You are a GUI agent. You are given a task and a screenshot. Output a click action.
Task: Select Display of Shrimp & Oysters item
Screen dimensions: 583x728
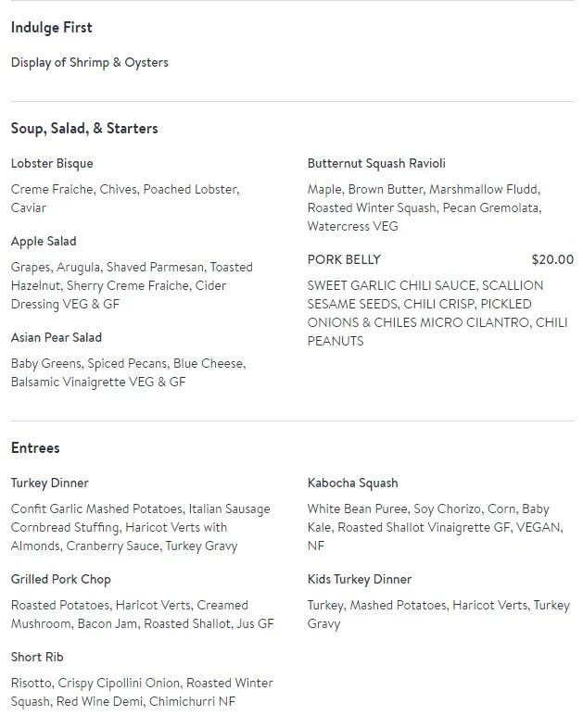click(90, 63)
